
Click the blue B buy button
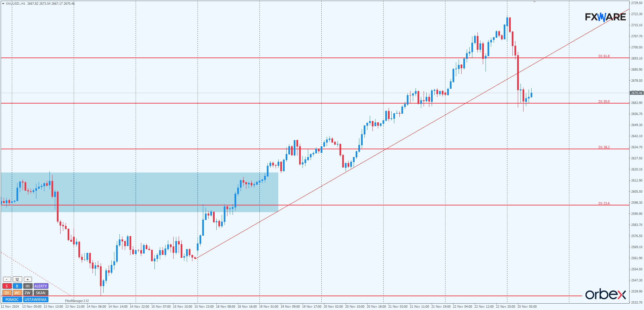point(17,286)
